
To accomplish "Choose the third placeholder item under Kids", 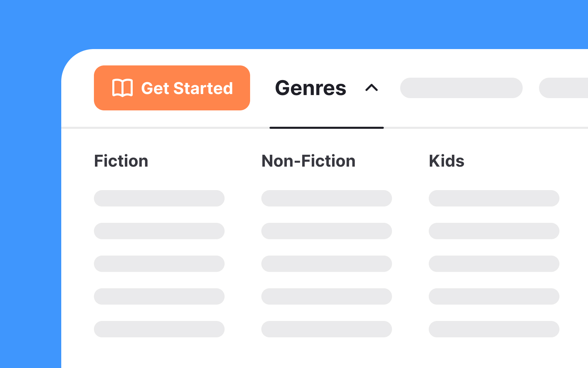I will [494, 264].
